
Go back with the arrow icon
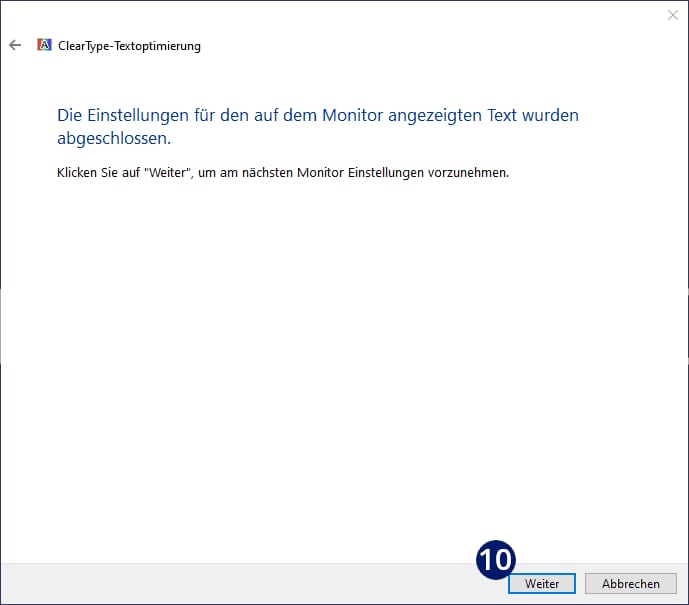[x=15, y=45]
